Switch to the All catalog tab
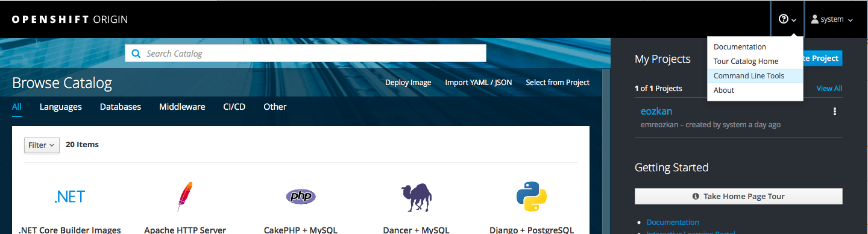This screenshot has height=234, width=868. point(17,107)
